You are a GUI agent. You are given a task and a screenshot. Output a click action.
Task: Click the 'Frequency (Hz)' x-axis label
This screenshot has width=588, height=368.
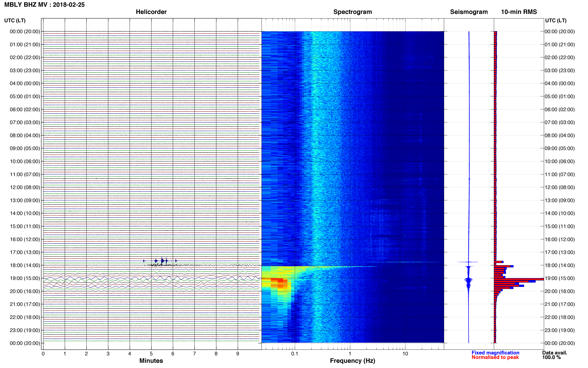coord(352,361)
